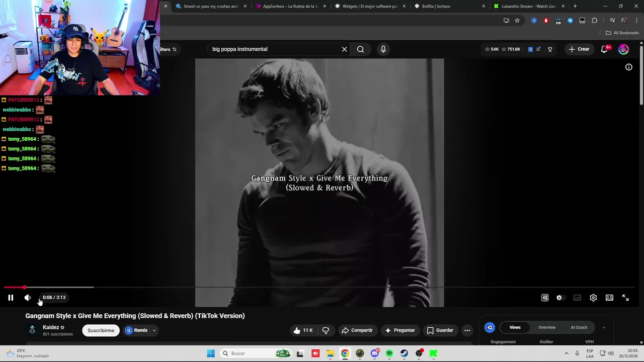Switch to Smash or pass browser tab
The width and height of the screenshot is (644, 362).
pyautogui.click(x=211, y=6)
